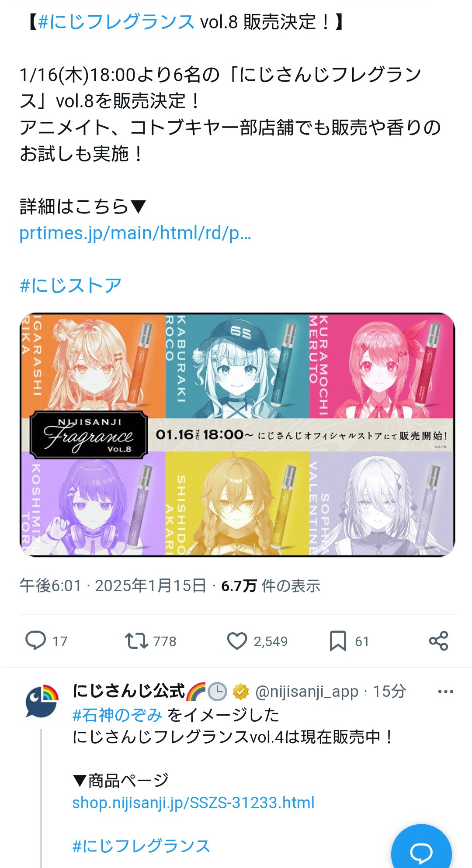Open the shop.nijisanji.jp product page link

click(193, 803)
